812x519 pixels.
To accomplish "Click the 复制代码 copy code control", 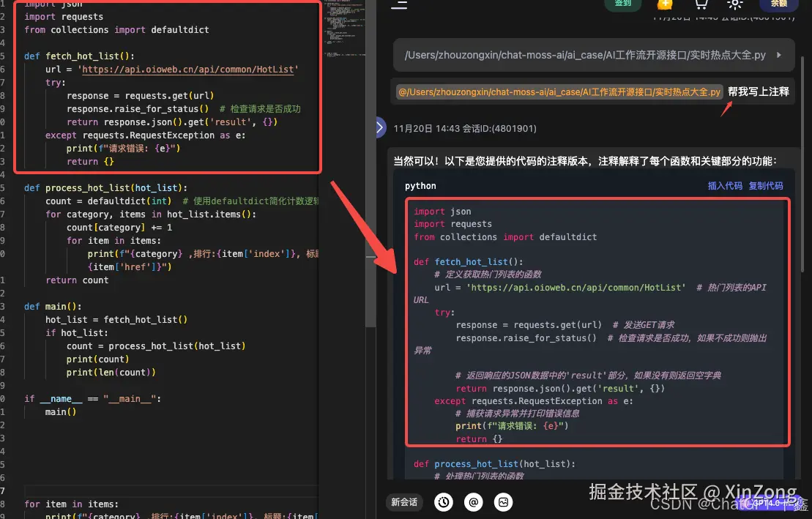I will [766, 186].
